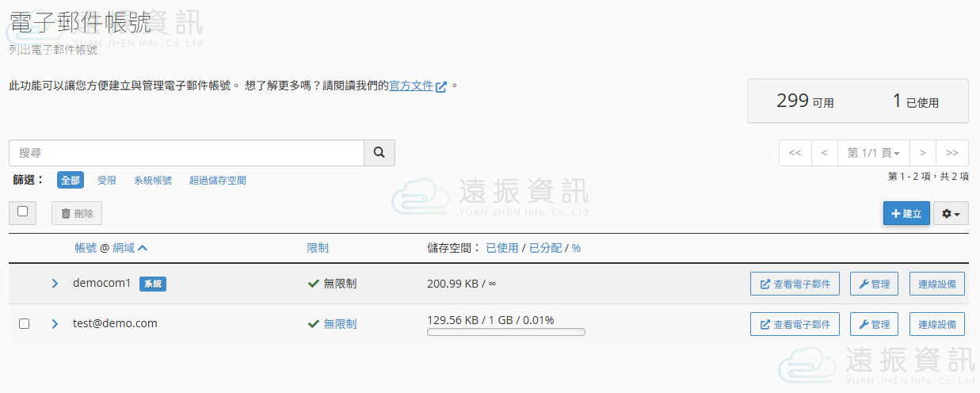The width and height of the screenshot is (980, 393).
Task: Click the external link icon beside official documentation
Action: point(441,86)
